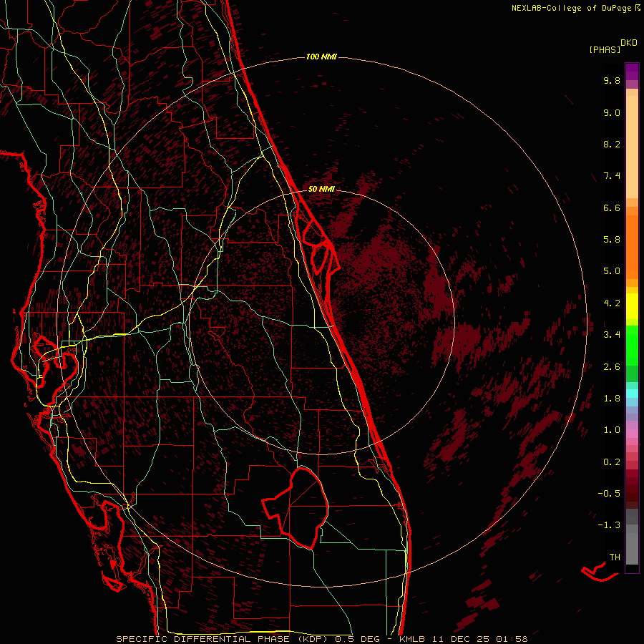Pick the yellow segment of the color bar
This screenshot has height=644, width=644.
pos(632,306)
